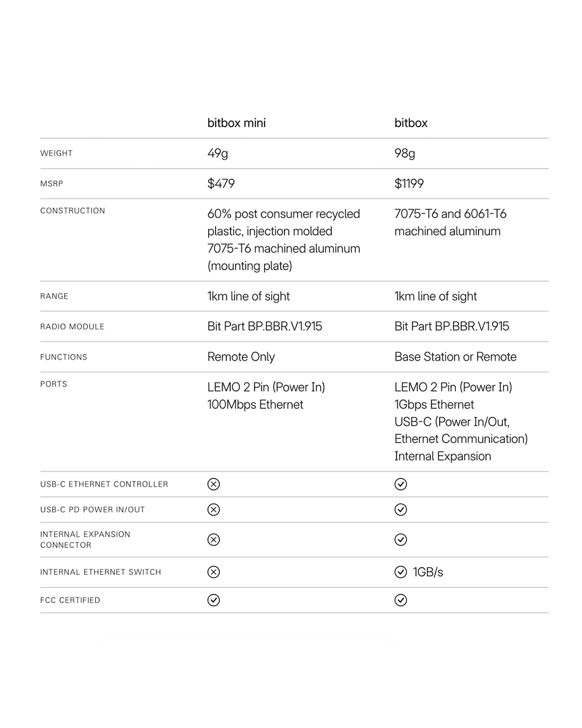The height and width of the screenshot is (728, 582).
Task: Click the $479 price
Action: point(221,183)
